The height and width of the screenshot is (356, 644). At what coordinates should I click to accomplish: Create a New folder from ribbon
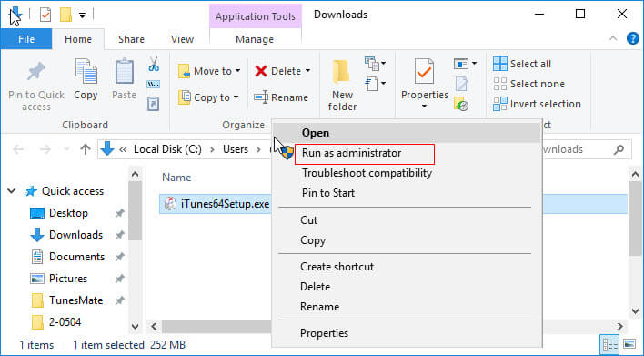click(342, 85)
